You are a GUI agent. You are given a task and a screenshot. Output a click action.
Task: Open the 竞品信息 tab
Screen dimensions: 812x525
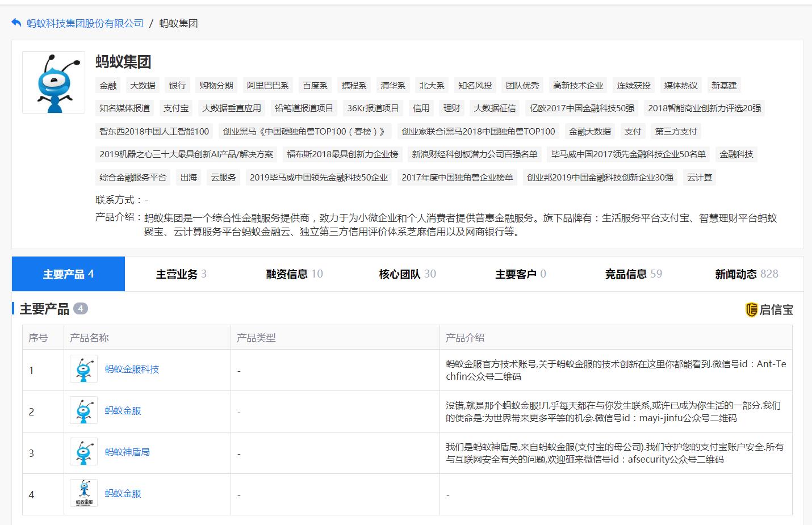633,274
